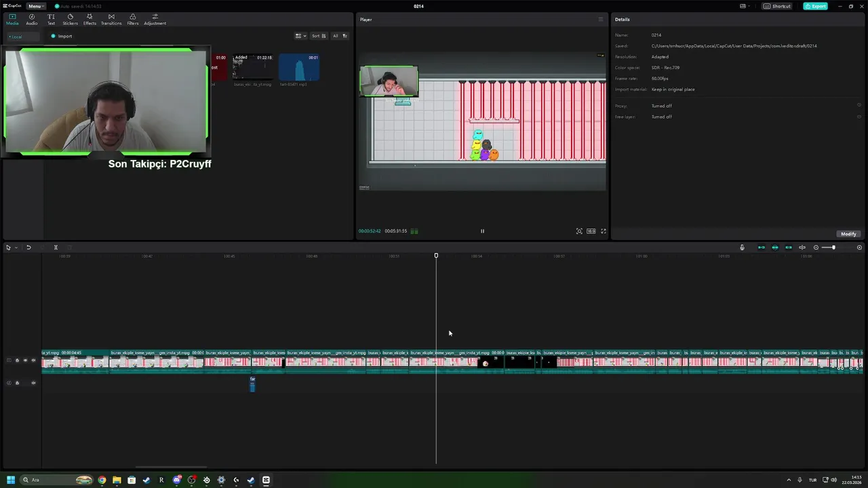Toggle lock on the audio track
This screenshot has width=868, height=488.
pos(17,383)
